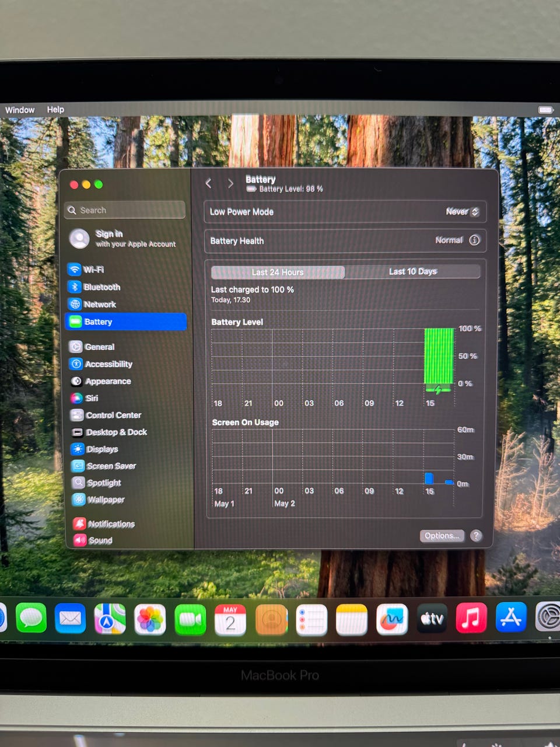The image size is (560, 747).
Task: Switch to Last 24 Hours tab
Action: tap(278, 272)
